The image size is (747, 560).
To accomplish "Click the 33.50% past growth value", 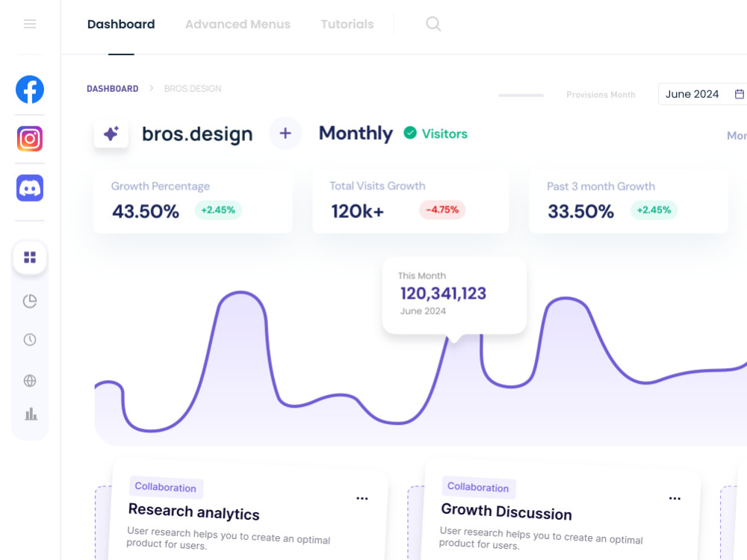I will point(580,211).
